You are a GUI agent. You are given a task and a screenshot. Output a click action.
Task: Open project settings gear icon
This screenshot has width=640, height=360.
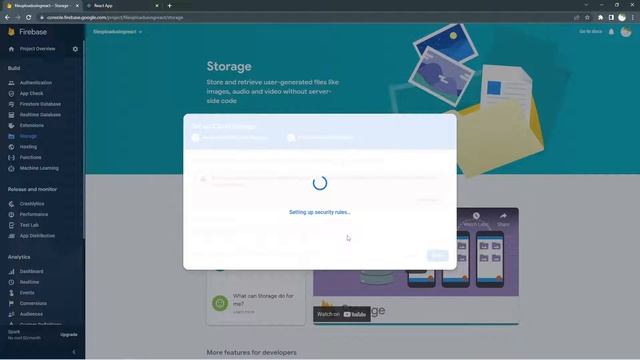click(x=75, y=49)
